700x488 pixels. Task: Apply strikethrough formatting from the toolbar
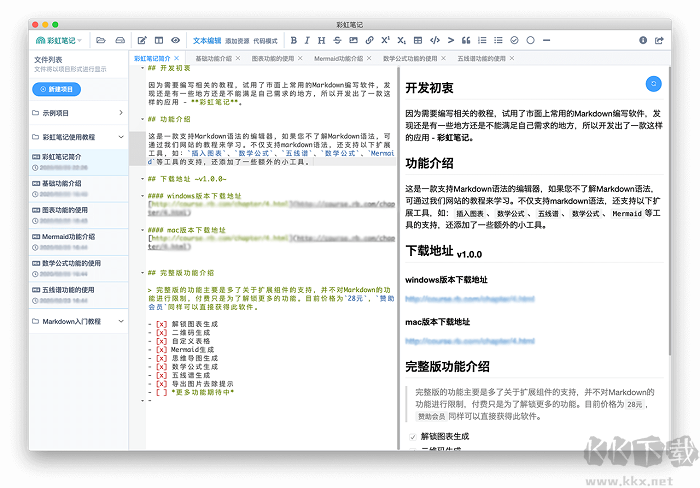click(336, 41)
